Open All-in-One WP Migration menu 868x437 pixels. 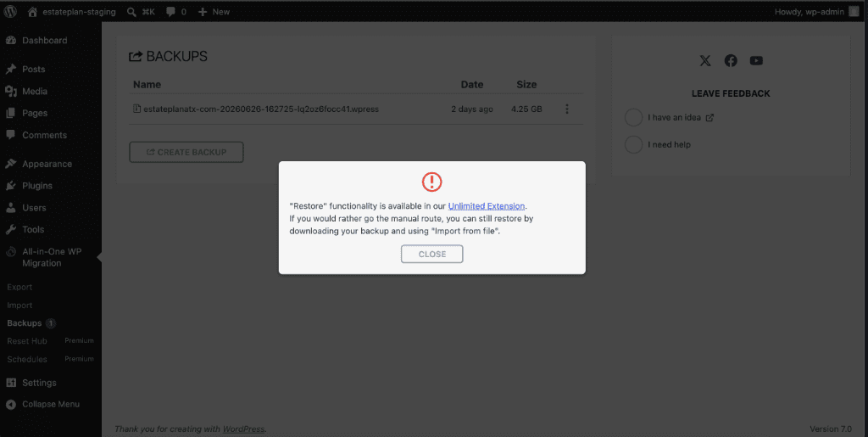pos(52,257)
